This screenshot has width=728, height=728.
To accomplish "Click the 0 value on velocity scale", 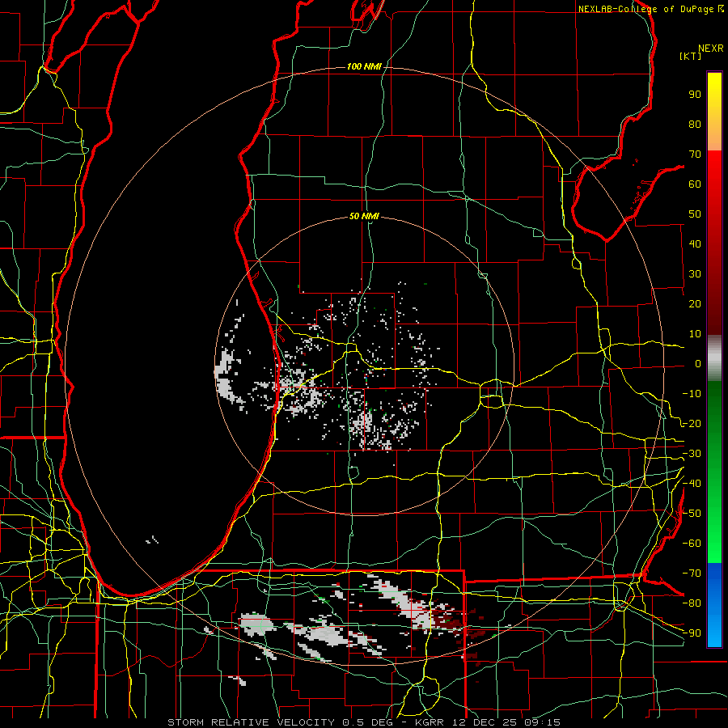I will tap(698, 363).
